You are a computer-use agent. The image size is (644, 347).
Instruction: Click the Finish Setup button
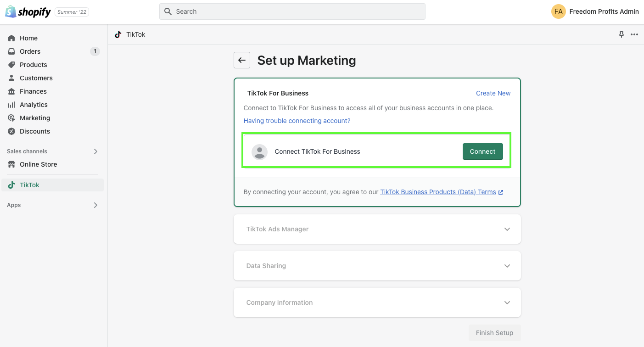[x=494, y=333]
